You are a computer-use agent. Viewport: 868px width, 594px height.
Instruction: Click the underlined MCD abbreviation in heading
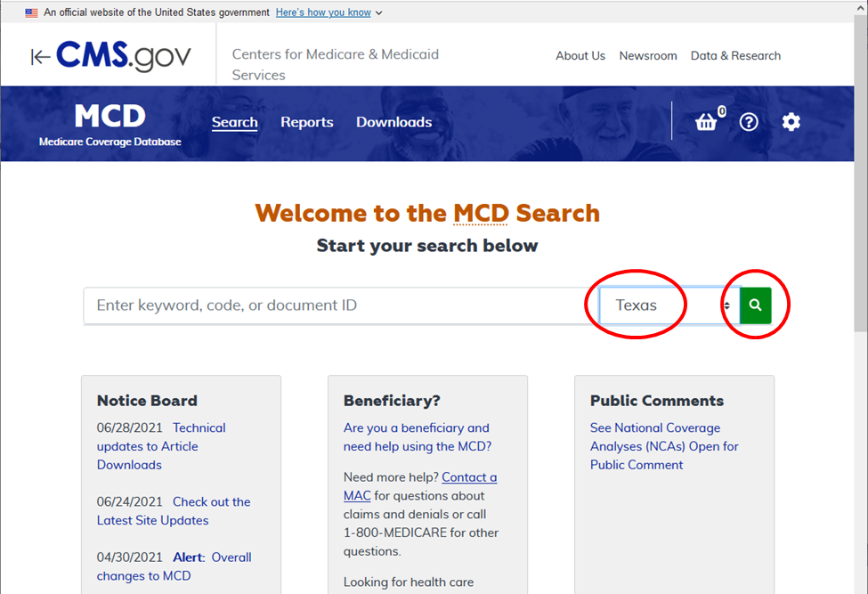[x=481, y=213]
